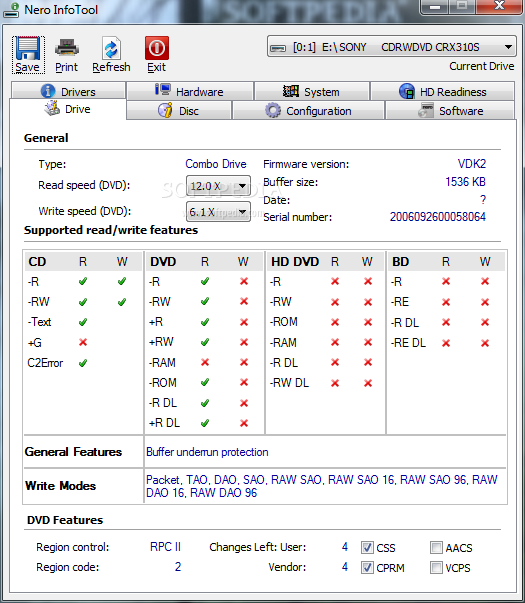Click the Combo Drive type value
This screenshot has height=603, width=525.
click(x=216, y=164)
